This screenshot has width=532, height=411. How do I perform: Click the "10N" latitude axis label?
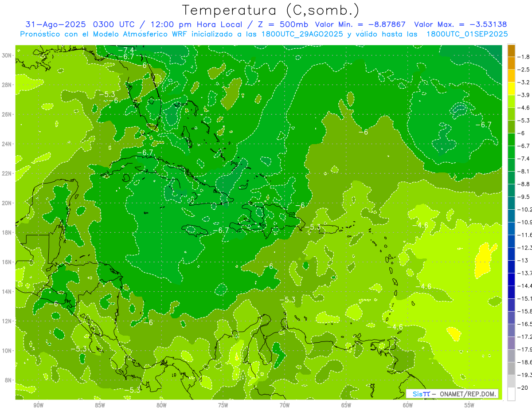[7, 351]
